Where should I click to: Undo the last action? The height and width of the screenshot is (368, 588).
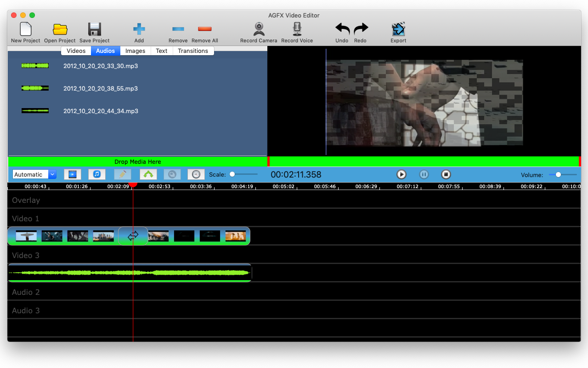(342, 29)
